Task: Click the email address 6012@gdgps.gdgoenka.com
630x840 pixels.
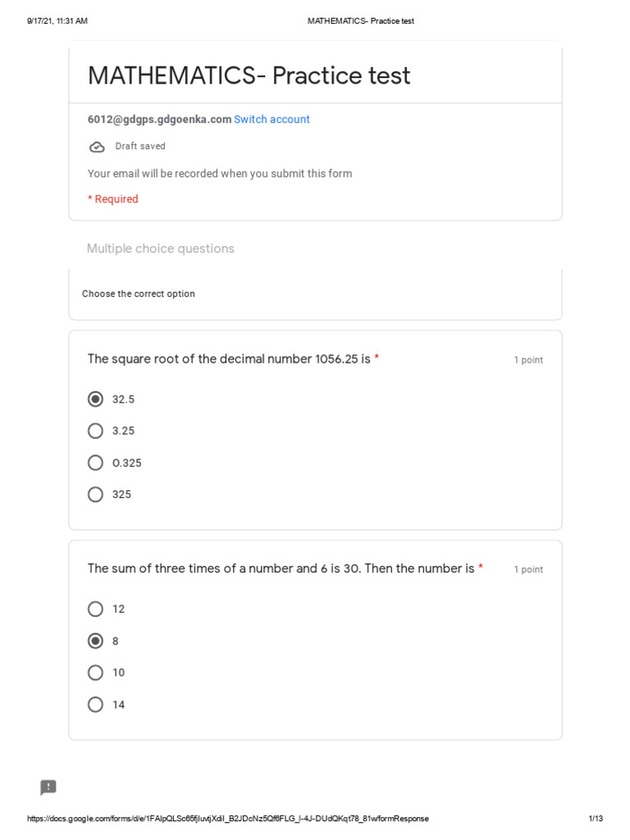Action: tap(159, 120)
